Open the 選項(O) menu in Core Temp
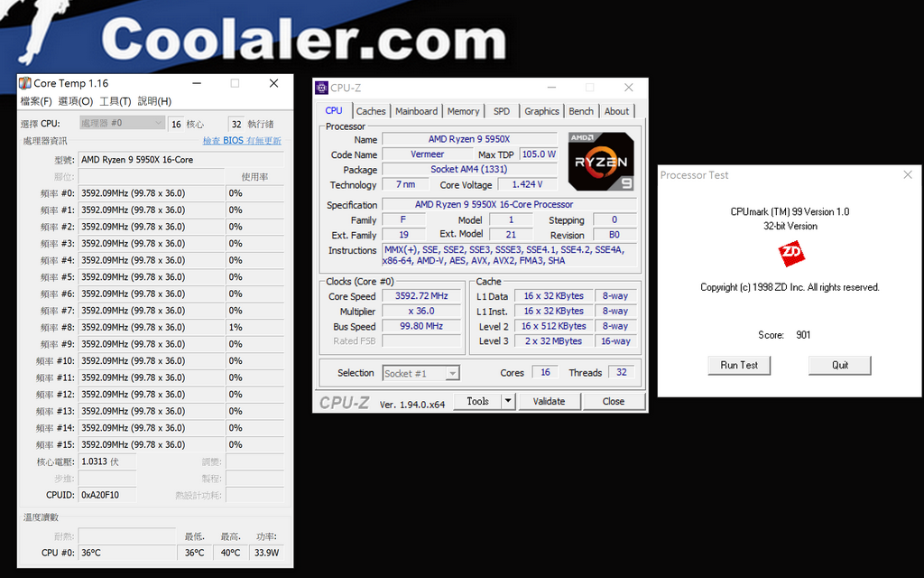Image resolution: width=924 pixels, height=578 pixels. point(76,101)
